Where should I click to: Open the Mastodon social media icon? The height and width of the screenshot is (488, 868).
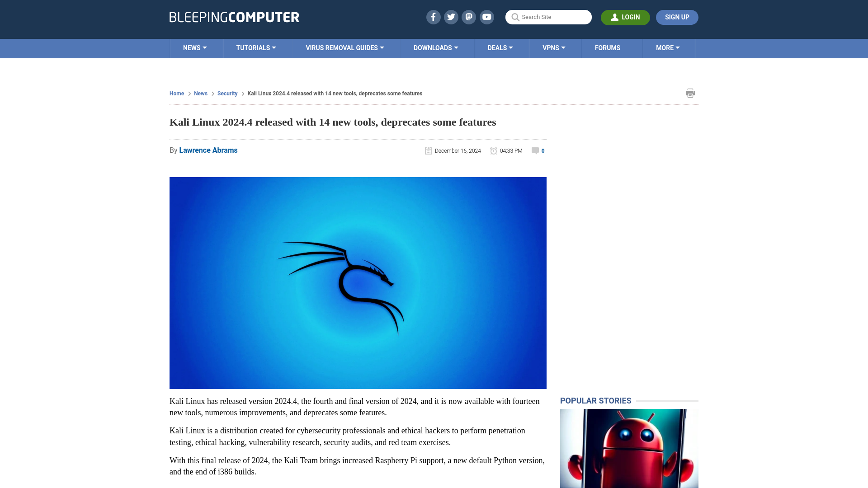tap(469, 17)
